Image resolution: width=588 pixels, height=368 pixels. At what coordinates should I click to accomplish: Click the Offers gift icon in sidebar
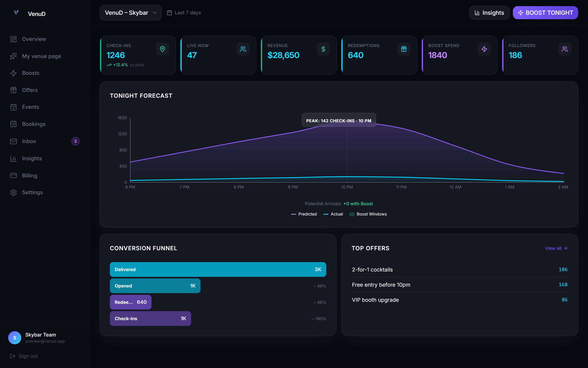click(13, 90)
